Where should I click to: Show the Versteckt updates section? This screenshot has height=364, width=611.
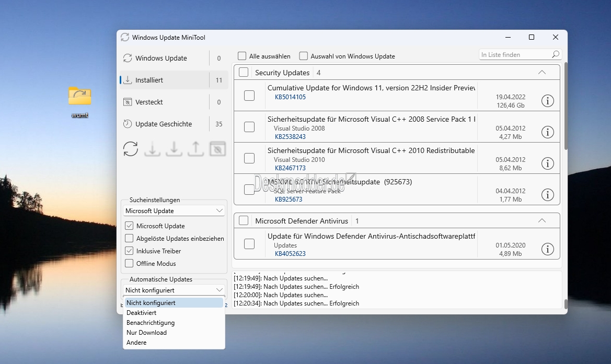point(174,102)
